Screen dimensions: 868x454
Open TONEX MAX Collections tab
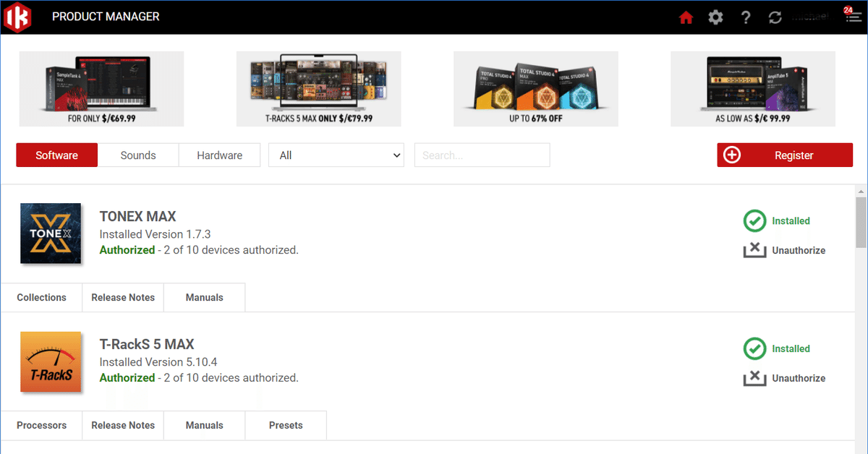click(x=41, y=298)
